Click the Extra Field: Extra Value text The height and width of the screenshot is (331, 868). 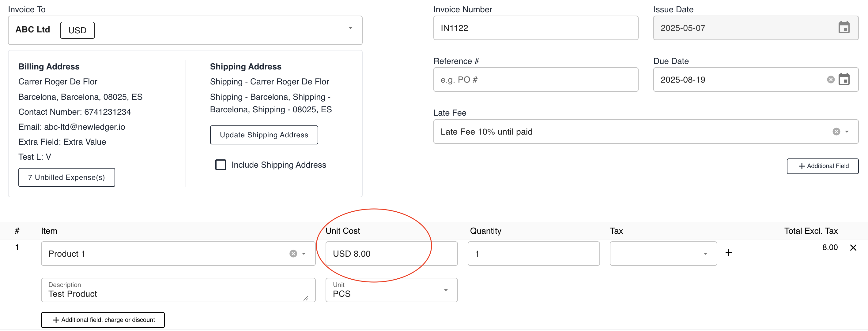coord(62,142)
